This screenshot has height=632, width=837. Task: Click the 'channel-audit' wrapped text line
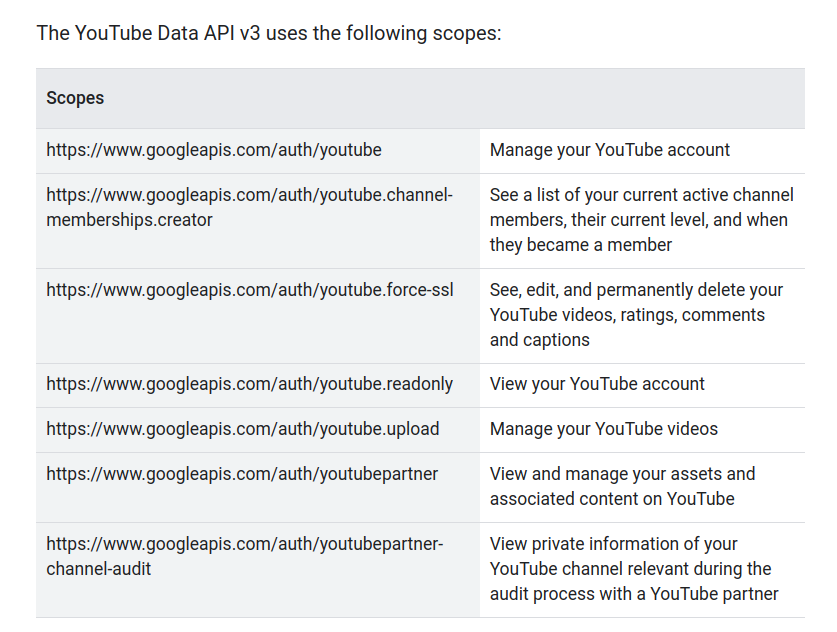[99, 569]
